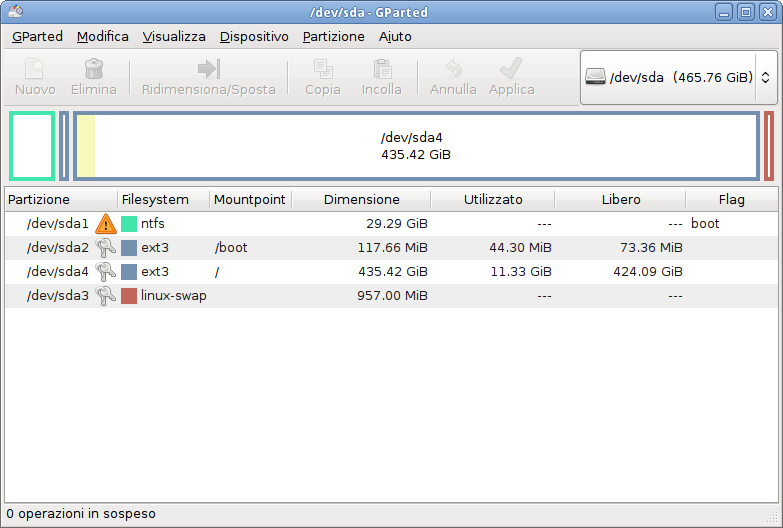Open the Visualizza menu
Screen dimensions: 783x528
pyautogui.click(x=174, y=36)
